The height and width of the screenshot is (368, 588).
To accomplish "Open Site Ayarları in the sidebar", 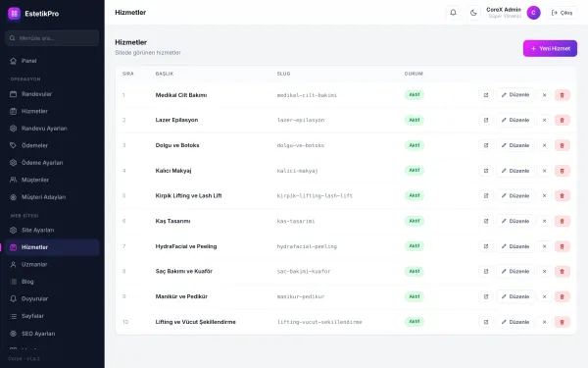I will [x=52, y=230].
